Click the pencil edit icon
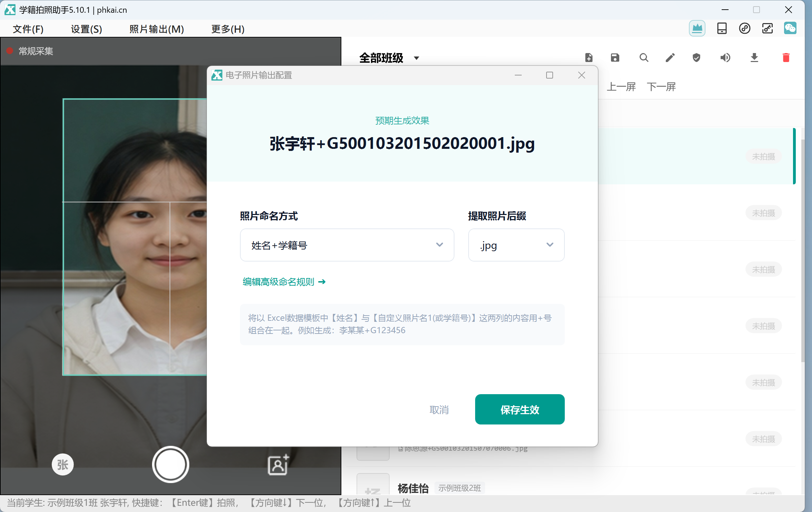Screen dimensions: 812x512 tap(670, 58)
